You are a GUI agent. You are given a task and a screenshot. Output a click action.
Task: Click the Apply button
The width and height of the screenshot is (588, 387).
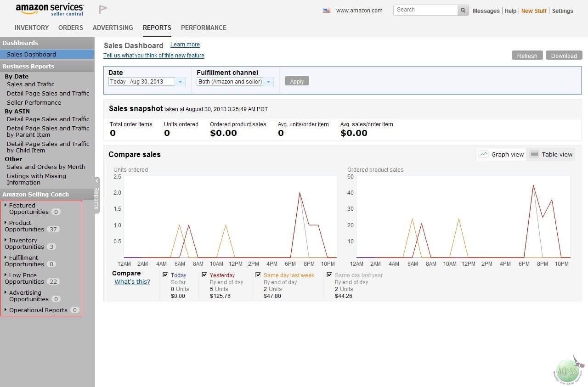pyautogui.click(x=296, y=81)
